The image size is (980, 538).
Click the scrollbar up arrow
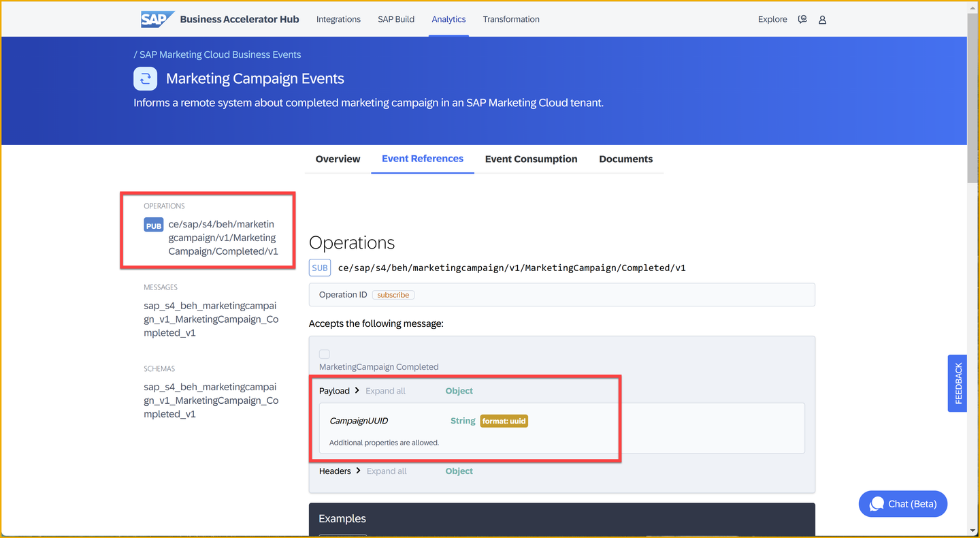click(x=973, y=6)
